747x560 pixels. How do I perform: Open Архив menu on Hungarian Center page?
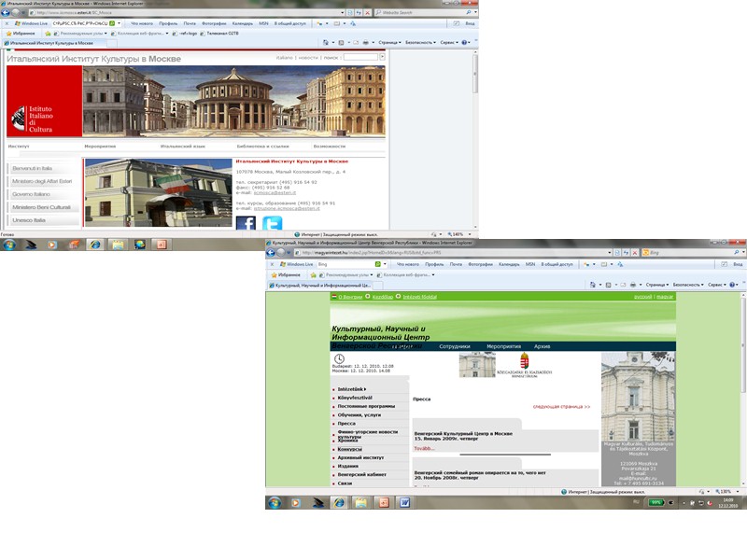click(543, 346)
